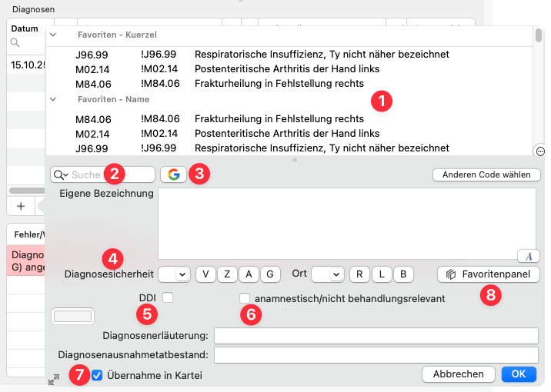
Task: Select J96.99 row under Favoriten - Kuerzel
Action: (x=289, y=55)
